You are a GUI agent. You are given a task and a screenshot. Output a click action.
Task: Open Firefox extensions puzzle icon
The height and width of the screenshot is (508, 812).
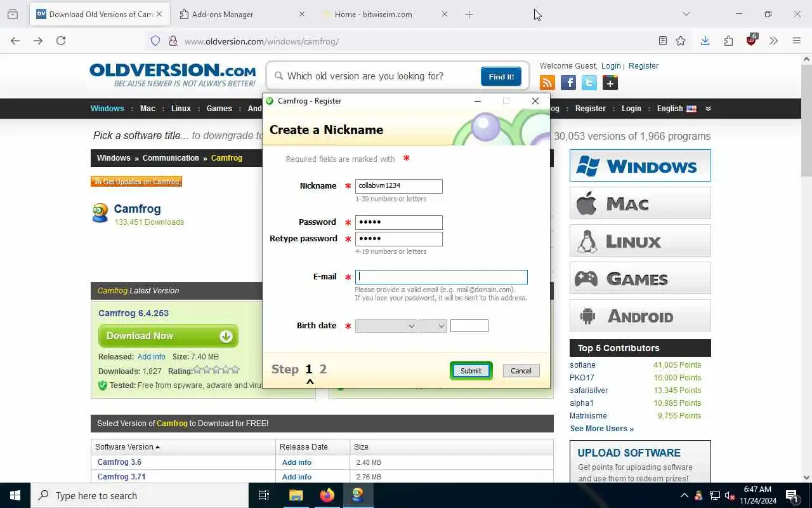coord(728,41)
